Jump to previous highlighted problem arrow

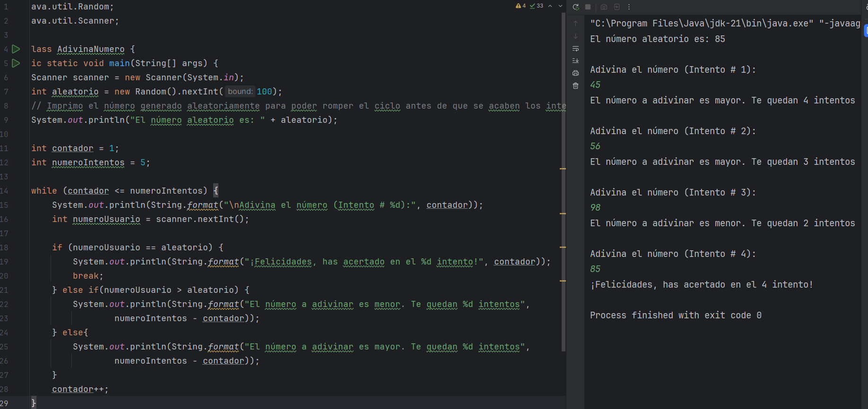pos(550,6)
